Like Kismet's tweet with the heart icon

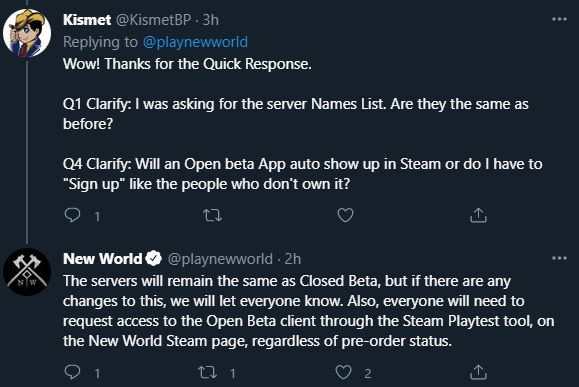(345, 215)
